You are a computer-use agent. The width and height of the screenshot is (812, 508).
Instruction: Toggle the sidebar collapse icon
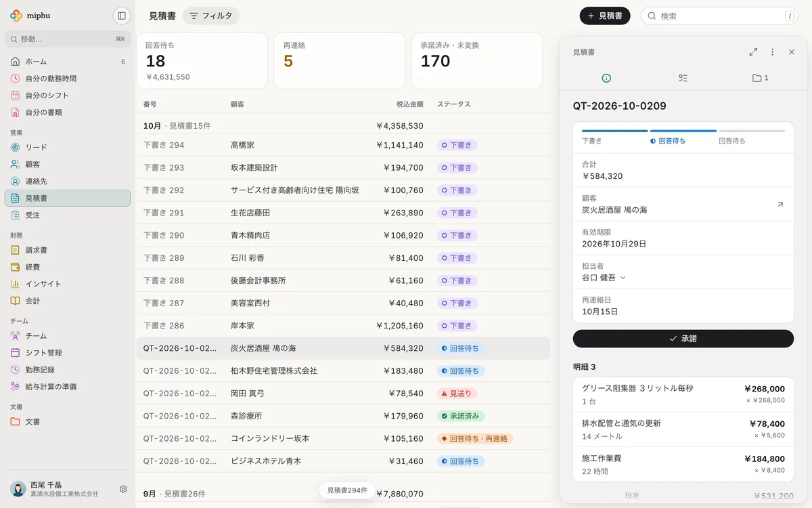click(122, 16)
